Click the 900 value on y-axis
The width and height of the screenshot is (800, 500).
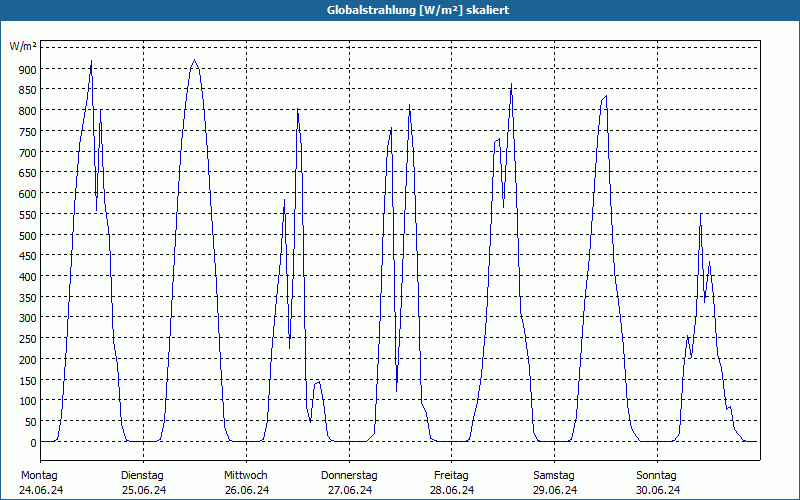pyautogui.click(x=29, y=69)
